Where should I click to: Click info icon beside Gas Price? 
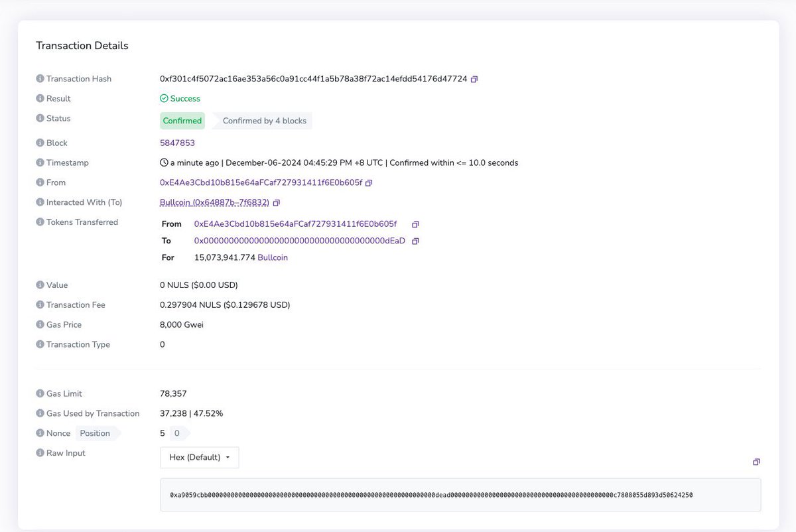click(x=40, y=325)
